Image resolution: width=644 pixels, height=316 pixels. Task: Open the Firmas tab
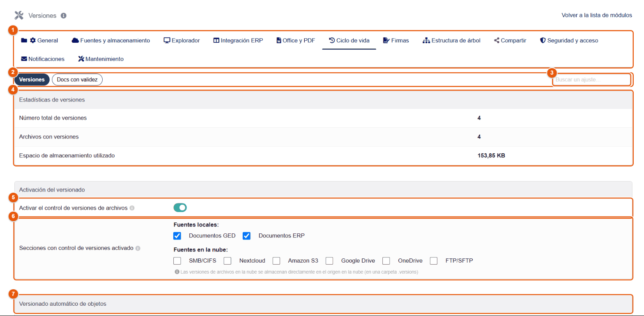coord(396,40)
